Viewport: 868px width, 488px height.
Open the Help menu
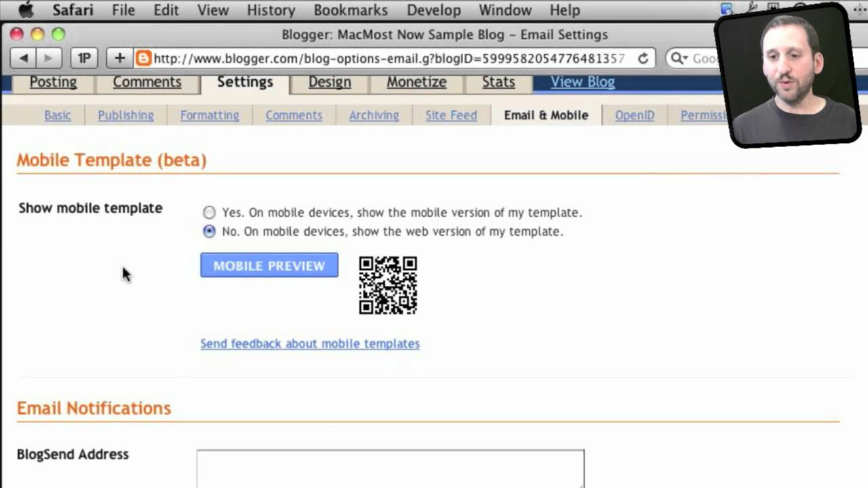point(565,10)
